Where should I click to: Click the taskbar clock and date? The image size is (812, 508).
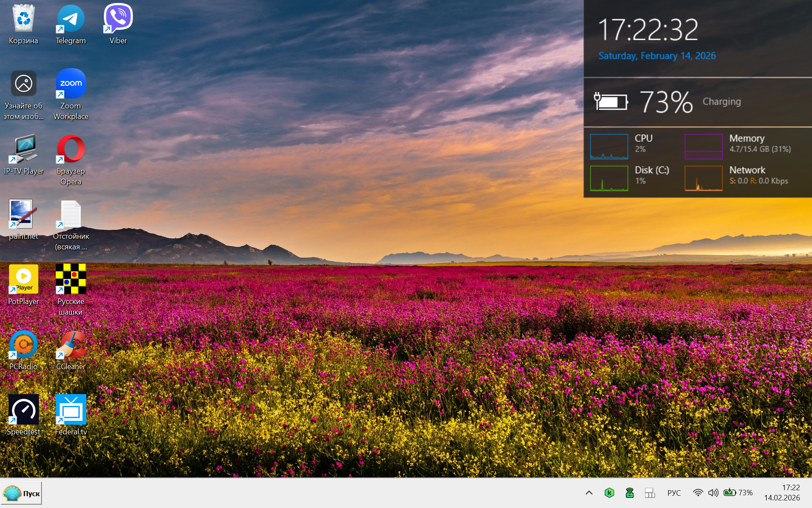point(782,493)
